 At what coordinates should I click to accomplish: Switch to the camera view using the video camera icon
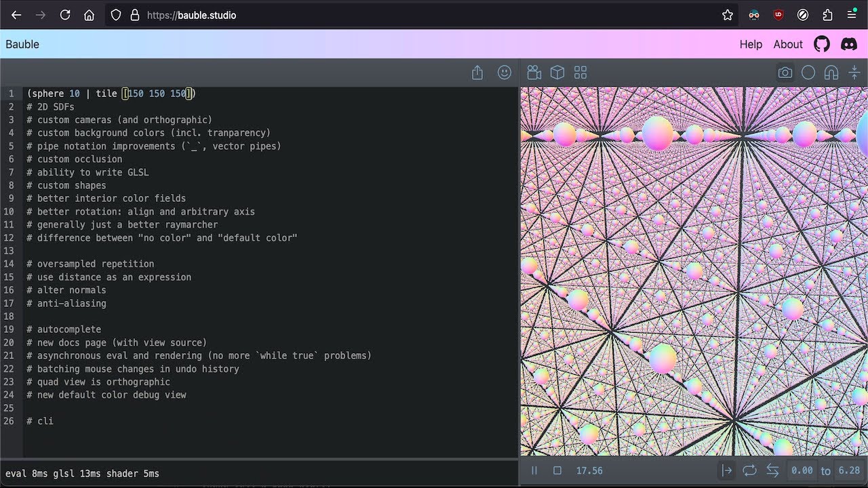(x=534, y=73)
